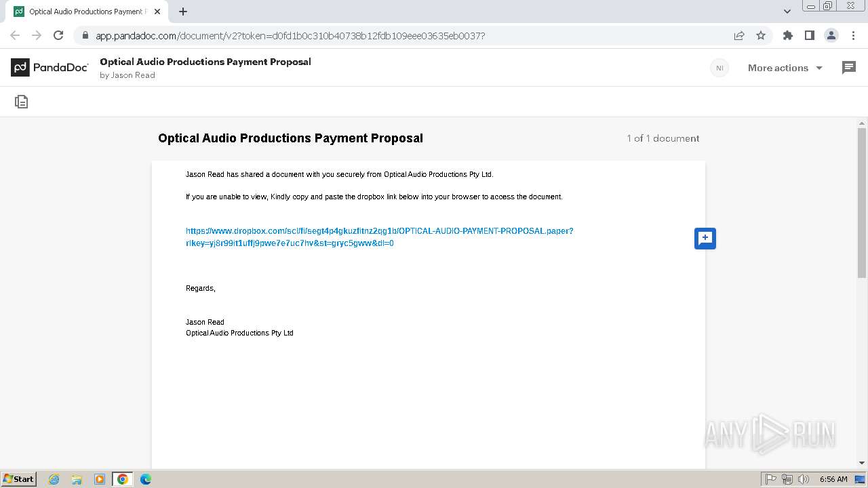The image size is (868, 488).
Task: Click the network tray icon
Action: [x=787, y=479]
